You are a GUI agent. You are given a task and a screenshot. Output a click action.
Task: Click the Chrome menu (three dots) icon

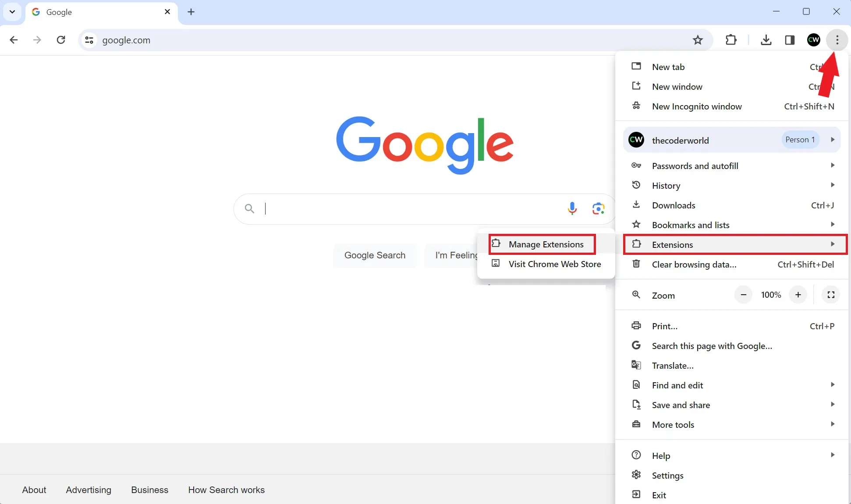click(837, 39)
